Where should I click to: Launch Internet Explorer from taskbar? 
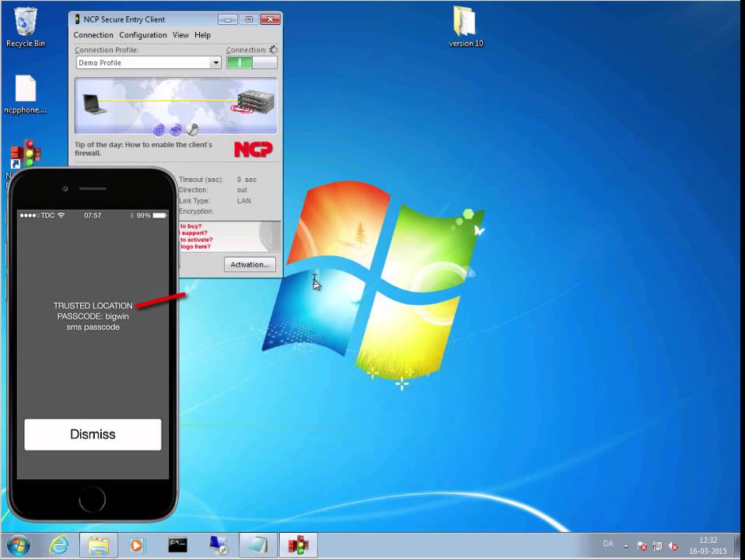[x=59, y=545]
